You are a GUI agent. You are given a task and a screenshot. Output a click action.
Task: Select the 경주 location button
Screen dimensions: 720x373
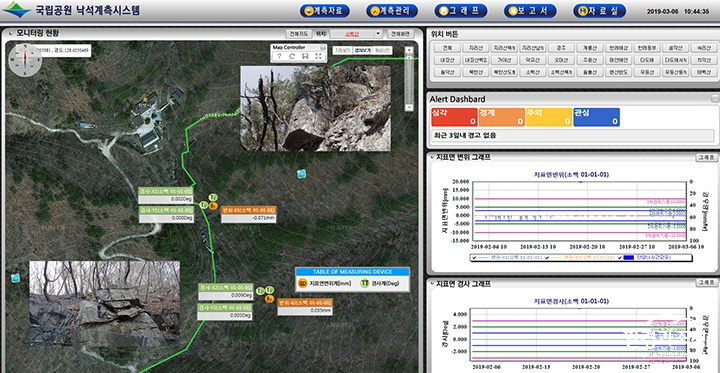pyautogui.click(x=560, y=48)
